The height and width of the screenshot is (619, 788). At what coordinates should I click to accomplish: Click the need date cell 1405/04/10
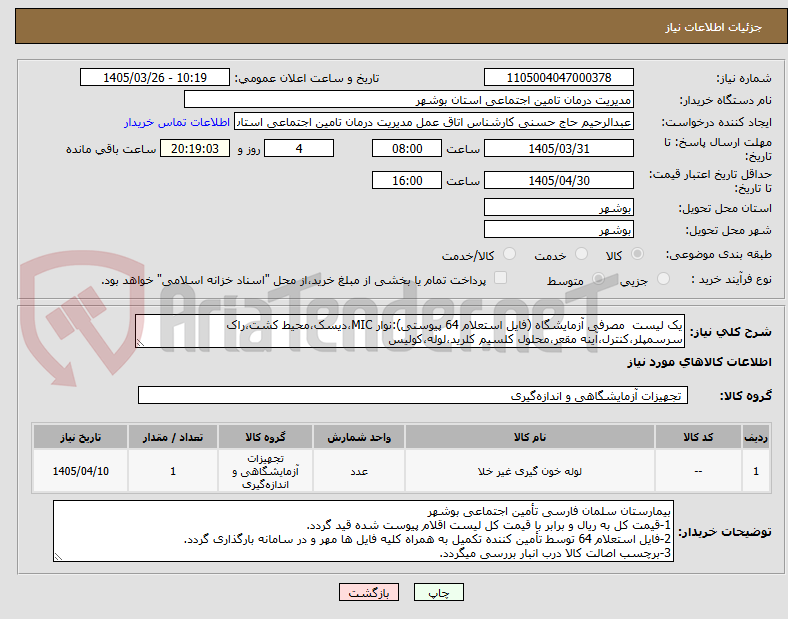[80, 471]
